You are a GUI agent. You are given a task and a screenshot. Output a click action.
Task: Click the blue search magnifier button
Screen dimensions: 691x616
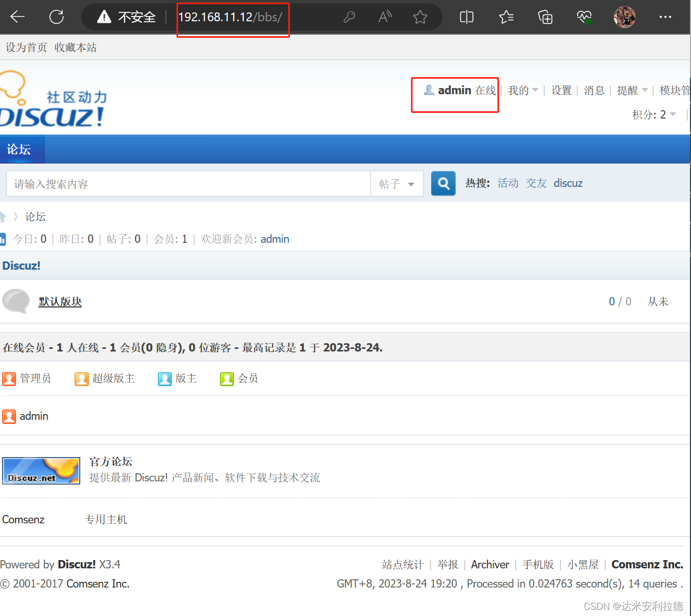coord(444,183)
